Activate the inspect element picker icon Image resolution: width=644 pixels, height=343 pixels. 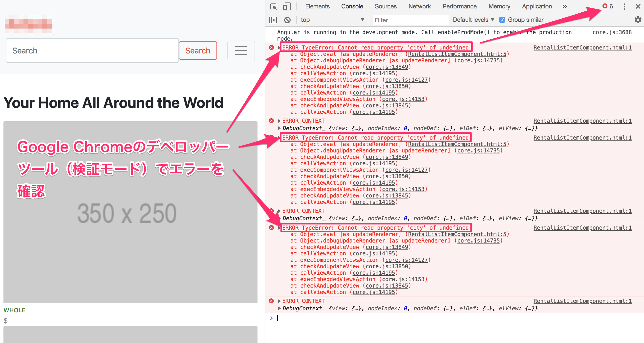pyautogui.click(x=274, y=6)
